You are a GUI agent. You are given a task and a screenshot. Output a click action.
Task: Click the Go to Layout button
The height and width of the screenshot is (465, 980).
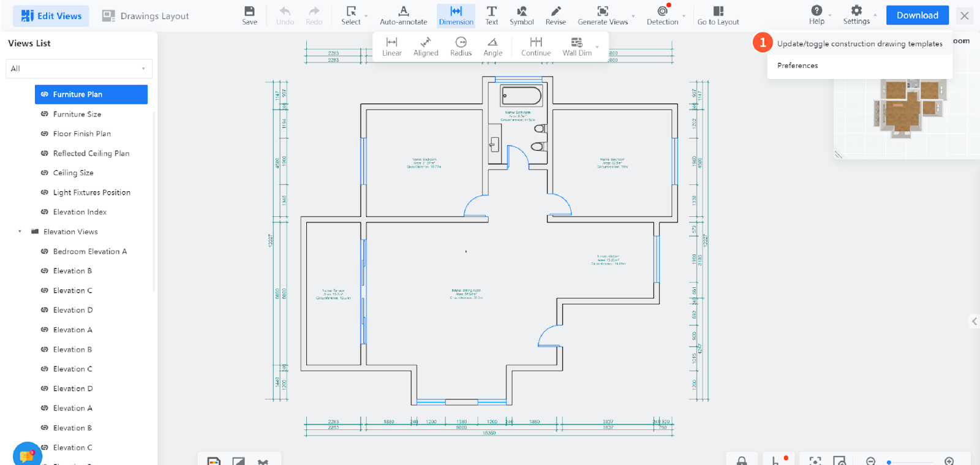pos(718,15)
